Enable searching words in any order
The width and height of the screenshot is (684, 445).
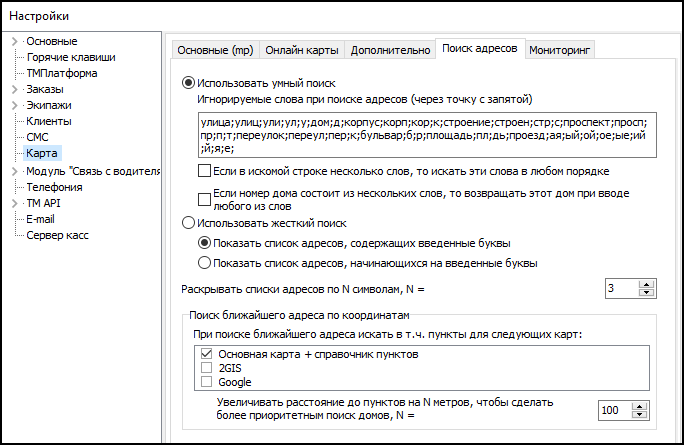205,171
